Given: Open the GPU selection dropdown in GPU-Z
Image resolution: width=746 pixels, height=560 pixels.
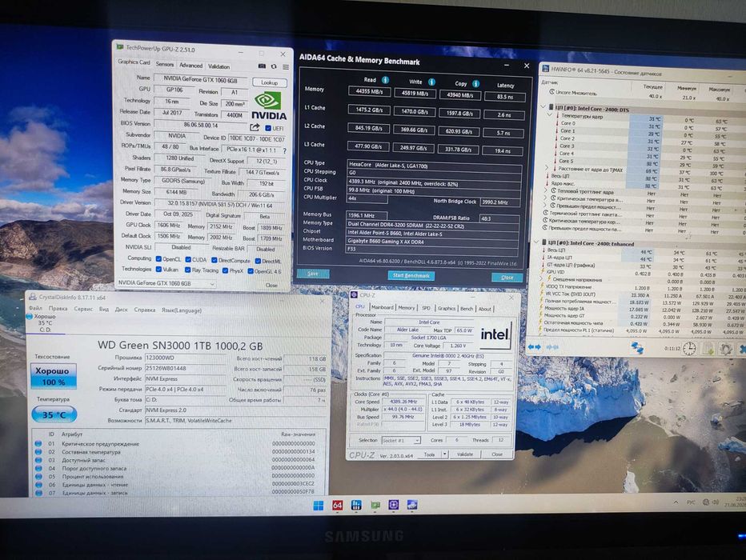Looking at the screenshot, I should (x=166, y=283).
